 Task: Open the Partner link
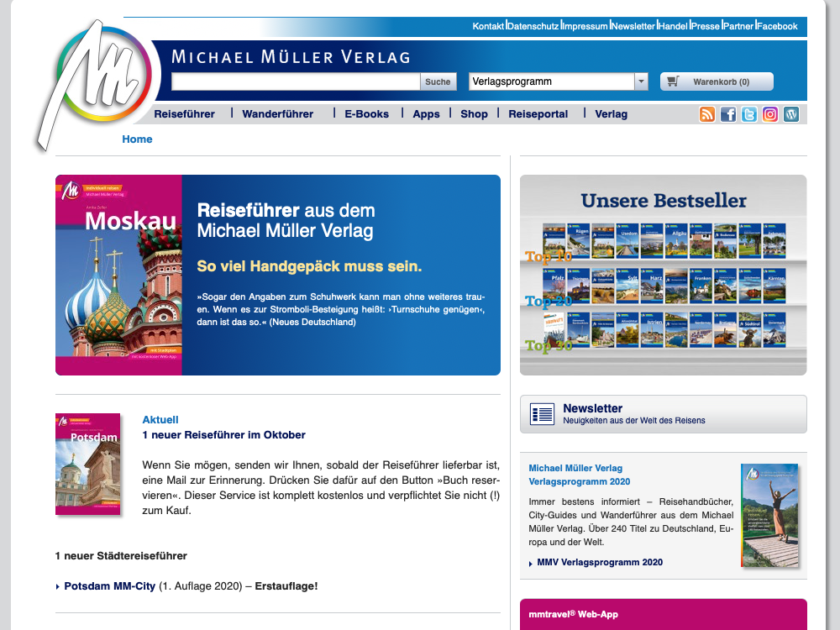(738, 26)
